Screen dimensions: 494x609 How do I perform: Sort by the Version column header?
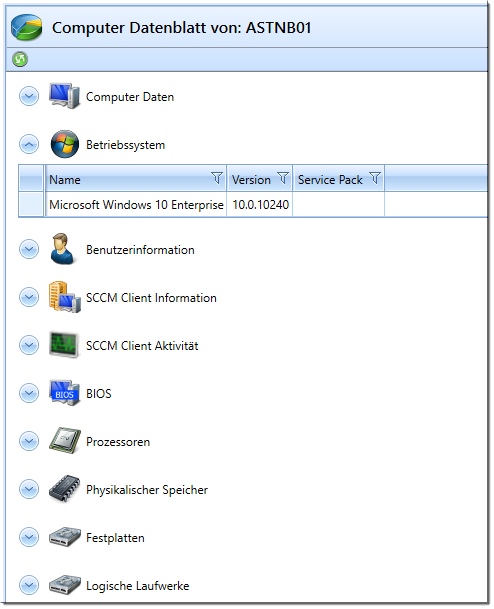coord(251,180)
